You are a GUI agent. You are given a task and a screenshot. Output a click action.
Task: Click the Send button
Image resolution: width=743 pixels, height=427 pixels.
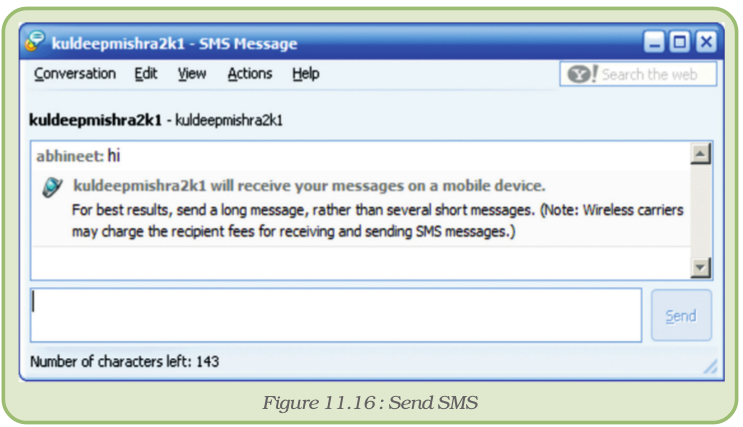tap(681, 315)
